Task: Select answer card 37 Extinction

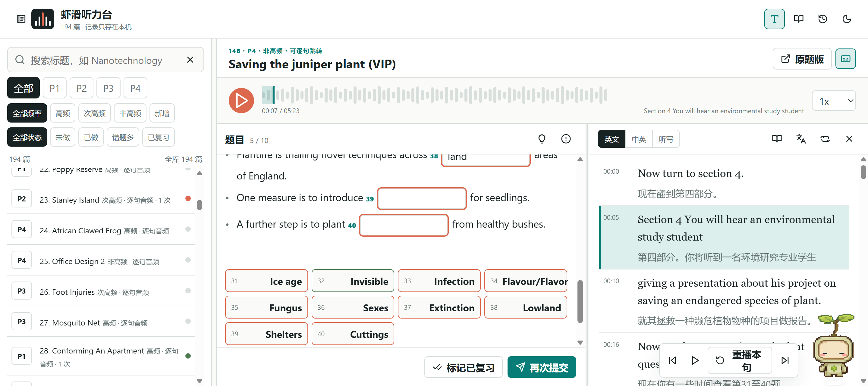Action: coord(439,307)
